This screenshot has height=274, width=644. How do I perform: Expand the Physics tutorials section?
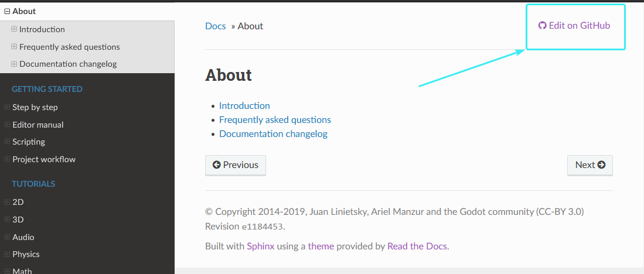click(7, 254)
